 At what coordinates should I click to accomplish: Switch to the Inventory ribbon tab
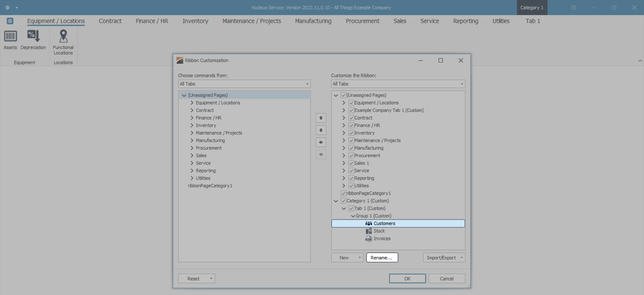[x=195, y=21]
